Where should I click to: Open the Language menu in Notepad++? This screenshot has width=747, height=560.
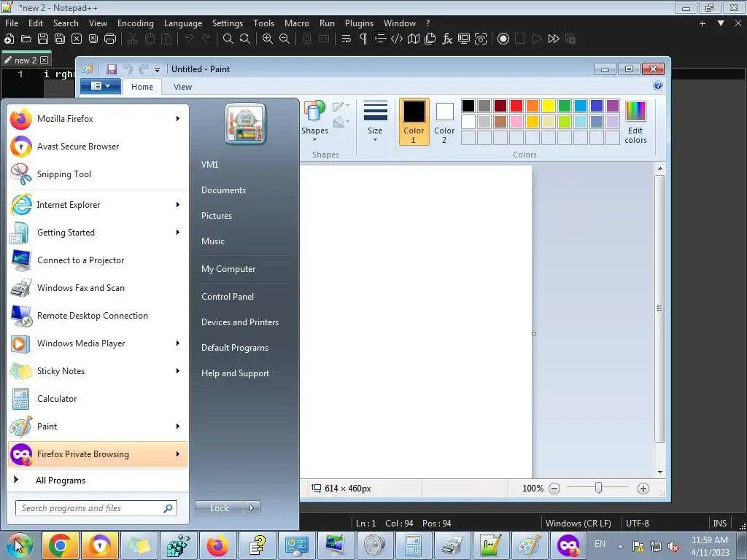point(183,23)
